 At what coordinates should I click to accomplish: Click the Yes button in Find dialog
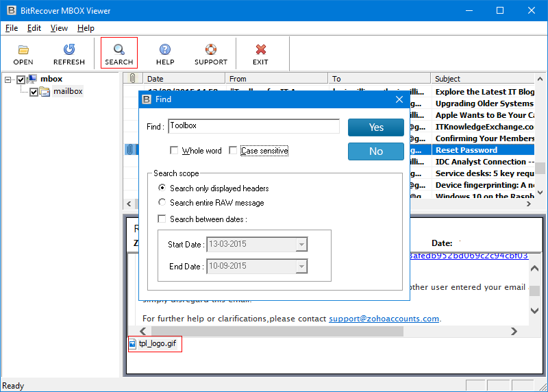(x=376, y=127)
